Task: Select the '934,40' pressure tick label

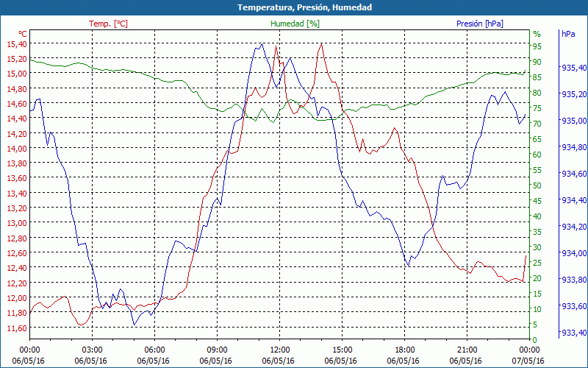Action: 573,200
